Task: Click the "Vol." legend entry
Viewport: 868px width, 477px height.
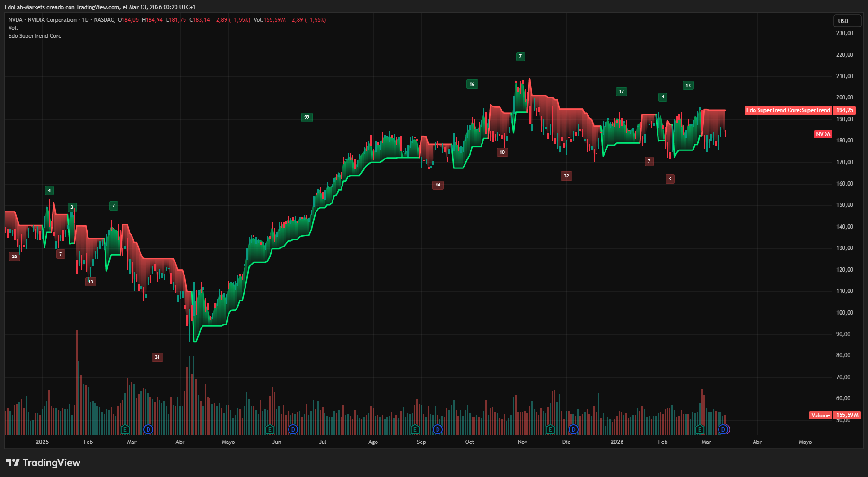Action: coord(13,27)
